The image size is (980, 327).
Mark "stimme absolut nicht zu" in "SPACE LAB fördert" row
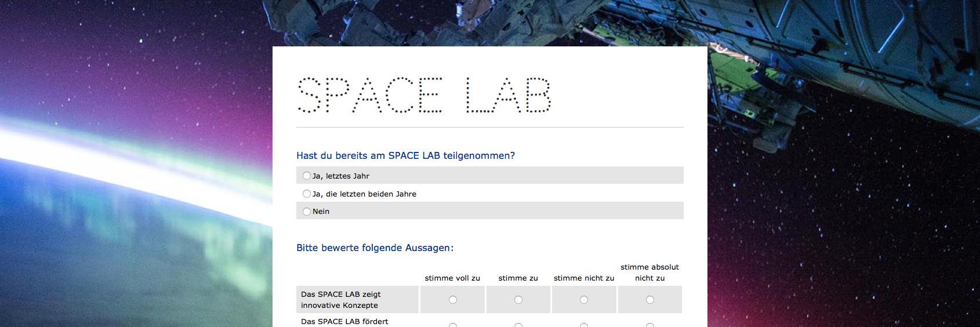(650, 325)
